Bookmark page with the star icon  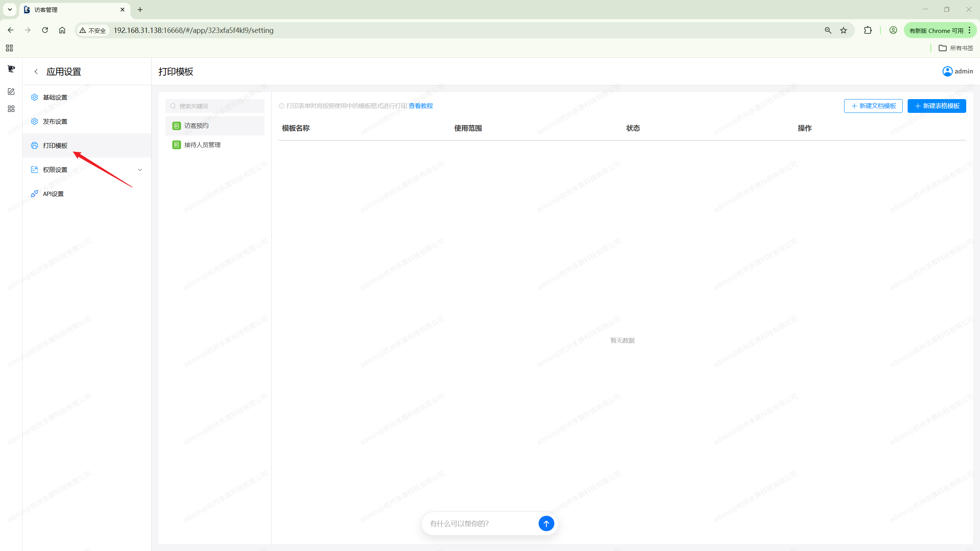click(843, 30)
